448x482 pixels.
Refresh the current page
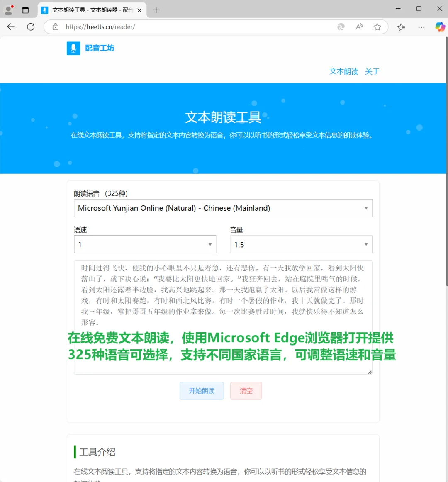pyautogui.click(x=31, y=27)
